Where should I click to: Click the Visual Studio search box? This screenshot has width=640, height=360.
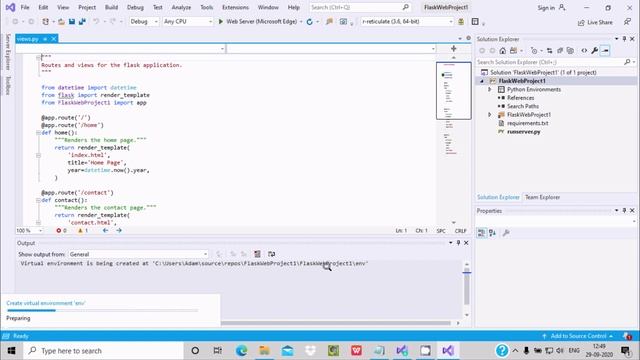click(360, 7)
